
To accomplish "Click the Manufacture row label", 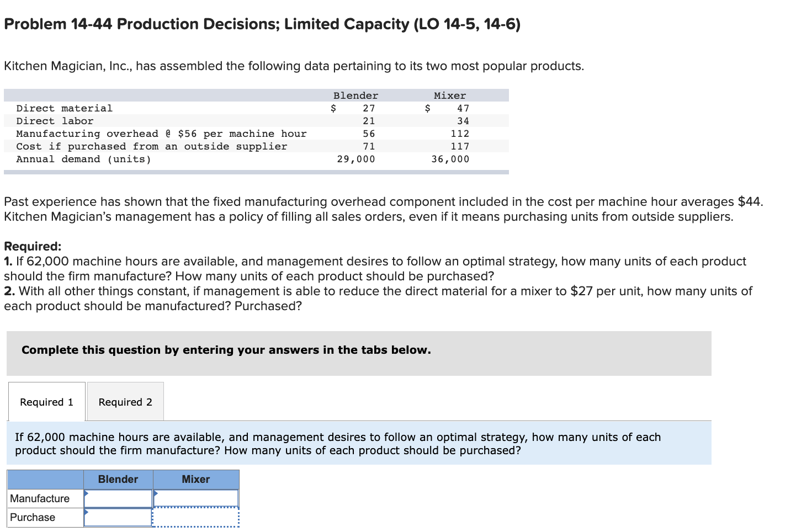I will click(40, 498).
